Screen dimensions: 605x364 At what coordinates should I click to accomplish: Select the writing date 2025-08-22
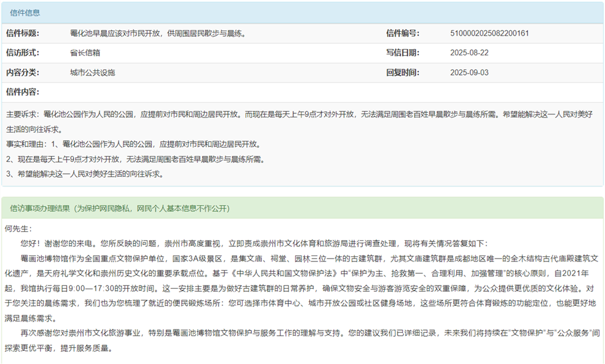469,53
